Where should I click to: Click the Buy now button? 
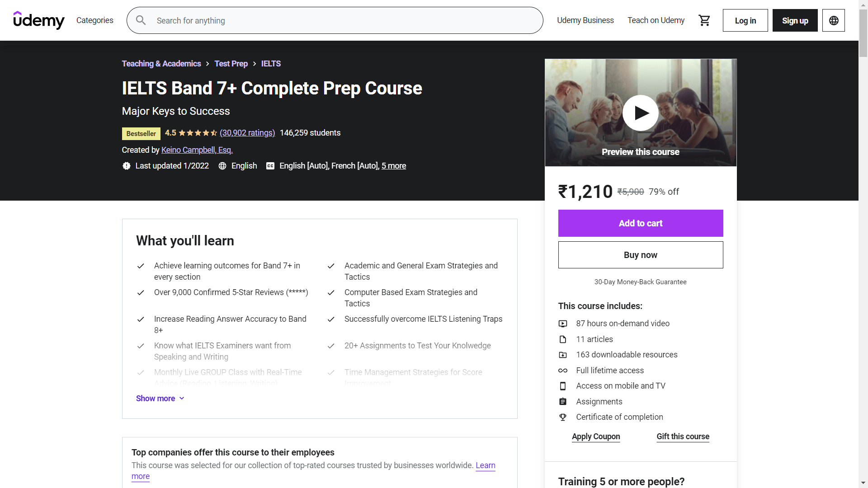(x=641, y=255)
